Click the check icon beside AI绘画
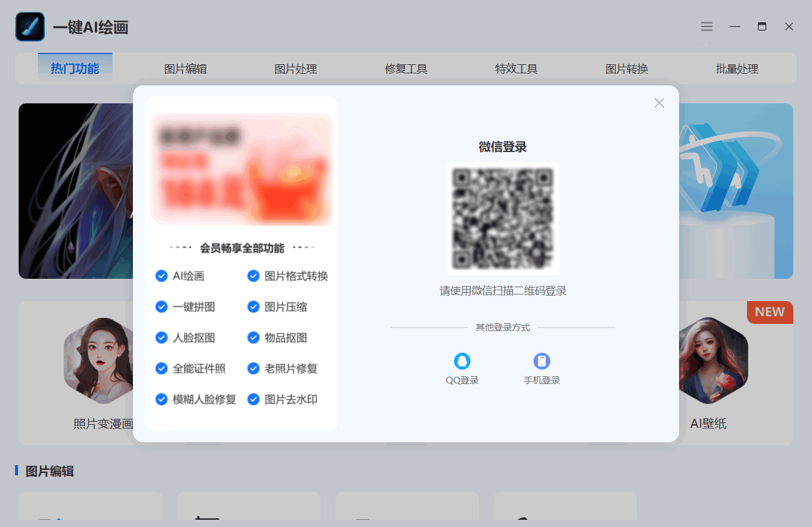This screenshot has width=812, height=527. click(161, 276)
